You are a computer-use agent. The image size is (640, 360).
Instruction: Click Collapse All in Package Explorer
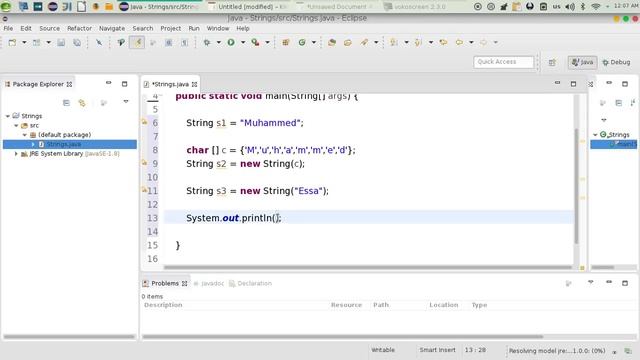pyautogui.click(x=66, y=103)
